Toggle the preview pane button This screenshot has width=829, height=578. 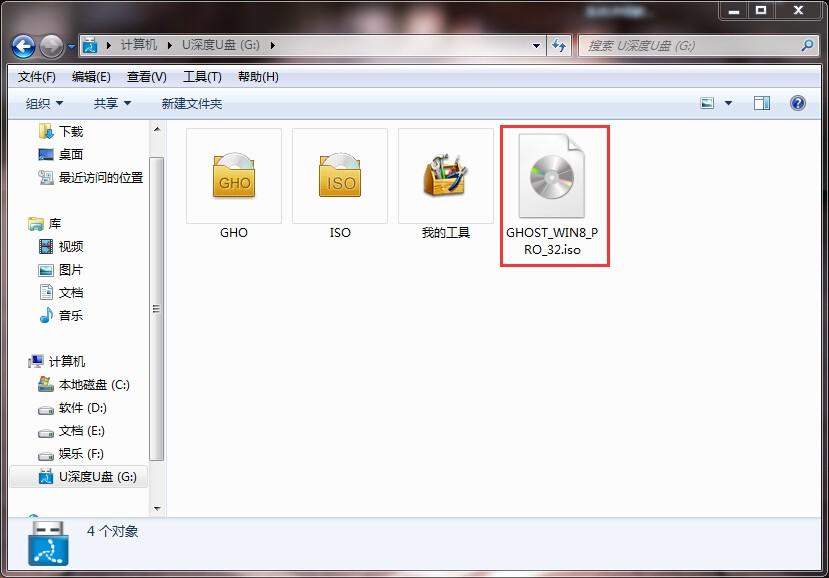761,103
